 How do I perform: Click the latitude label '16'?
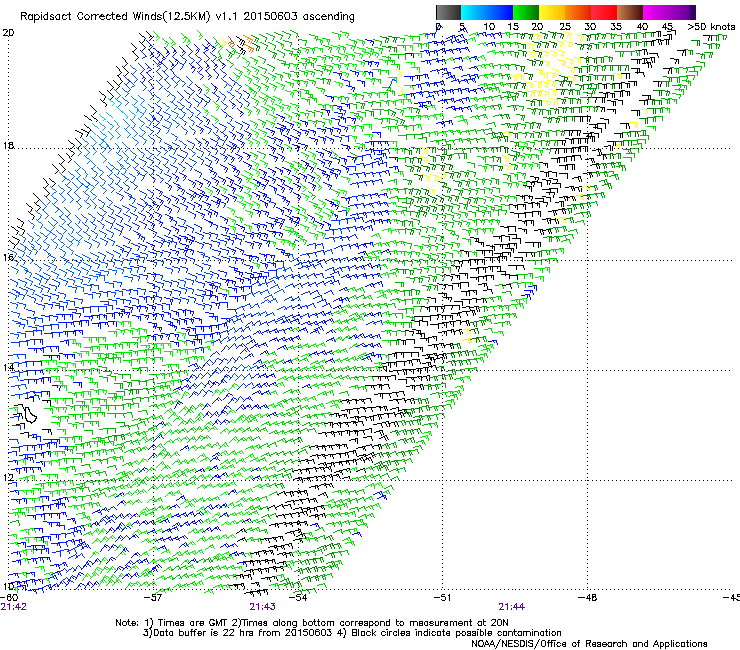pyautogui.click(x=8, y=257)
